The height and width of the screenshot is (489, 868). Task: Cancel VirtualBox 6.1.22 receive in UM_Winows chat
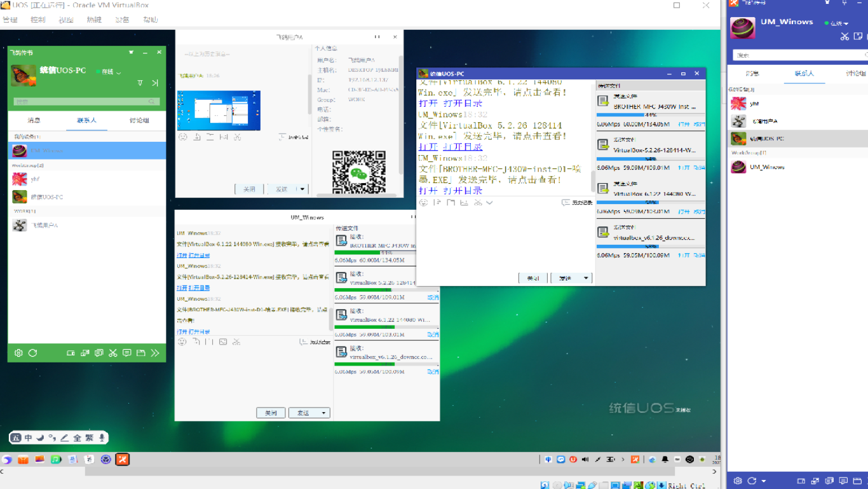[x=433, y=334]
